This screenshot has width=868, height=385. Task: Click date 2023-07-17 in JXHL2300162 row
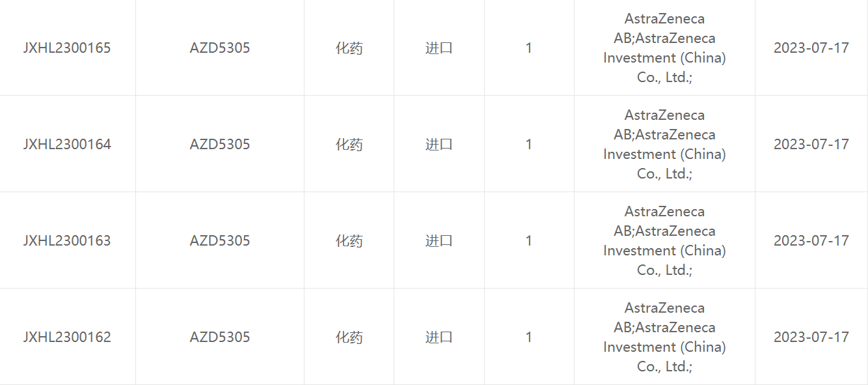click(x=811, y=337)
